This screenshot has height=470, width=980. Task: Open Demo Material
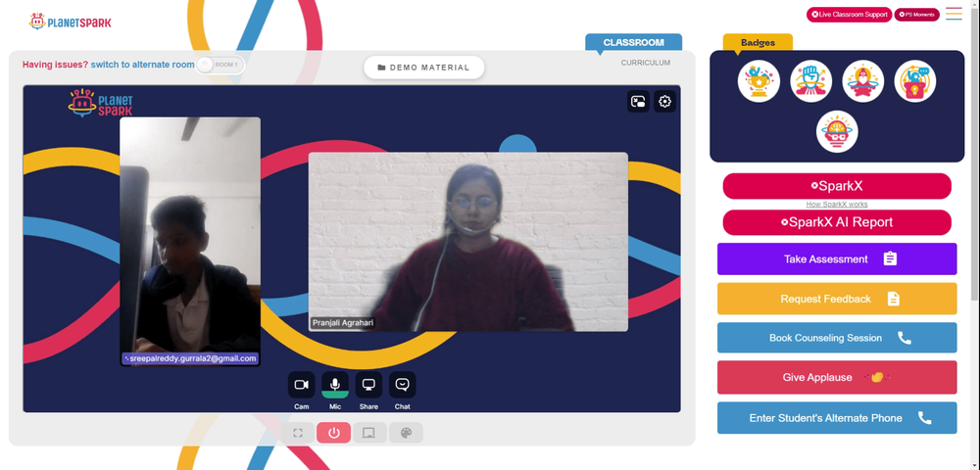point(423,68)
